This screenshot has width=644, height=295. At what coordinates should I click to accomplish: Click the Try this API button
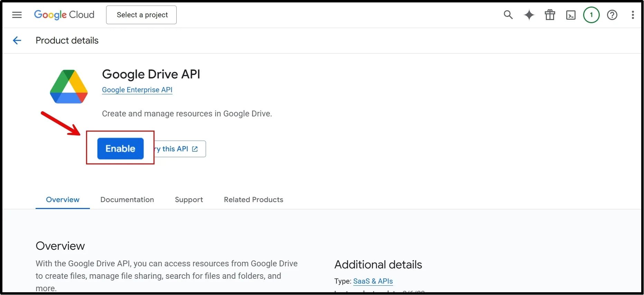coord(180,149)
